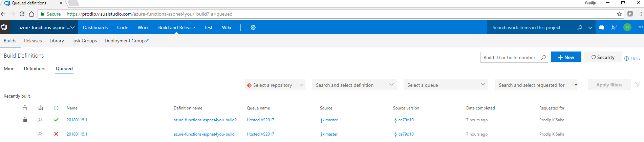The height and width of the screenshot is (142, 644).
Task: Click the build reason column header icon
Action: [x=41, y=108]
